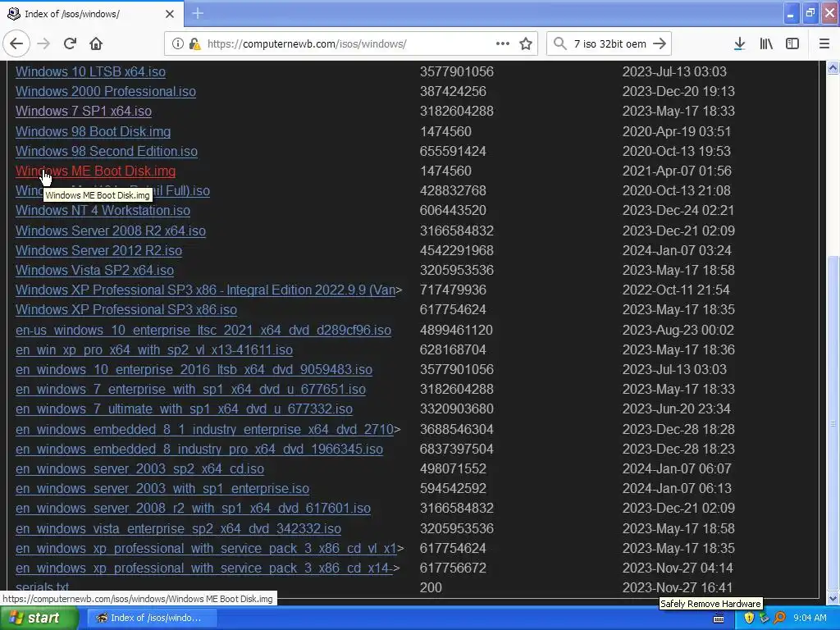The height and width of the screenshot is (630, 840).
Task: Click the orange magnifier tray icon
Action: click(779, 618)
